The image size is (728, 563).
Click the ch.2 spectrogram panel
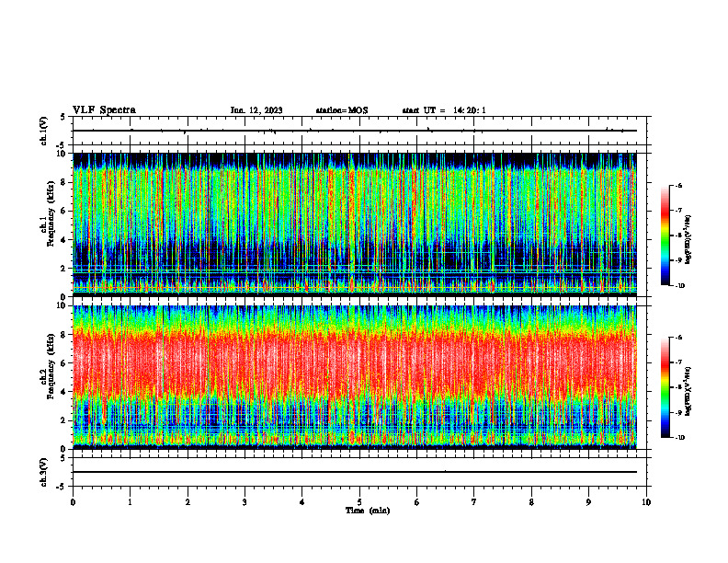pos(355,377)
